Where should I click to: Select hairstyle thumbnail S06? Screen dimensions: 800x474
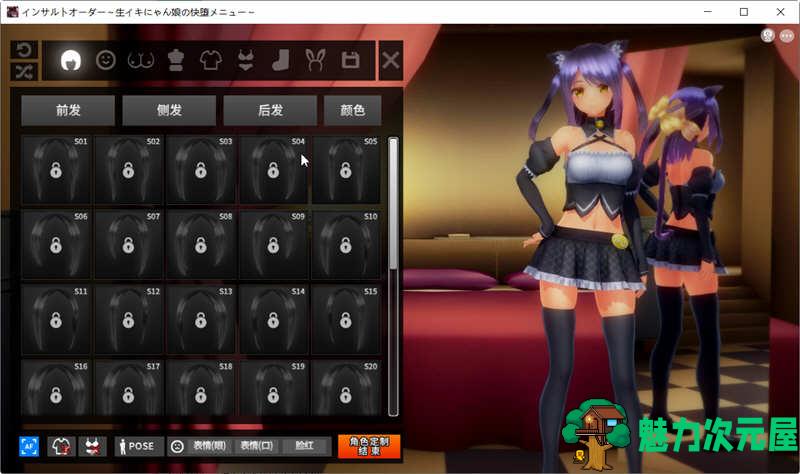[56, 245]
